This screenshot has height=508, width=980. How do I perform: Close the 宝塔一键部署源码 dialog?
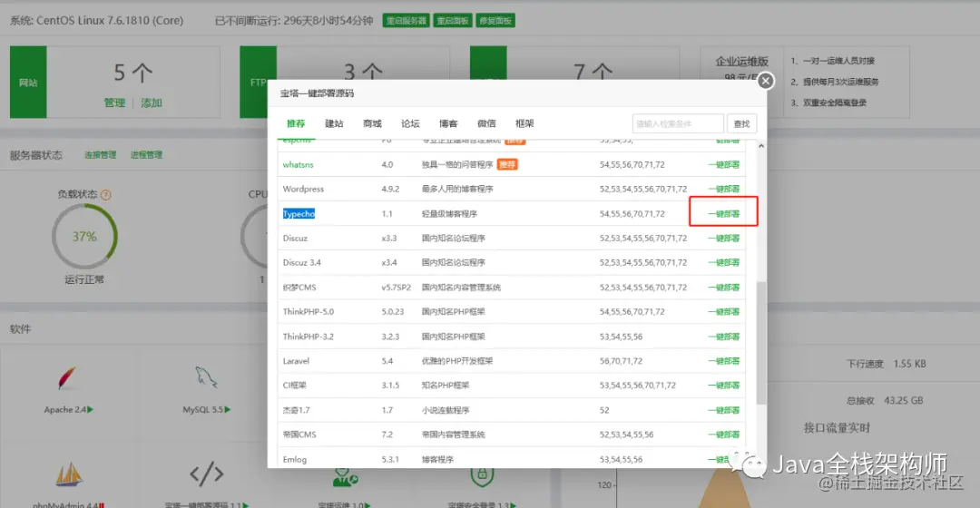[x=765, y=81]
